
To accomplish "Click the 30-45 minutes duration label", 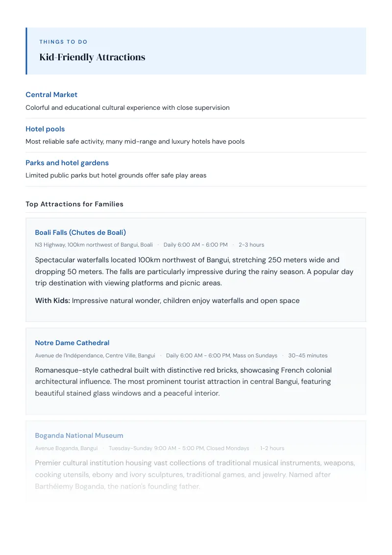I will [308, 355].
